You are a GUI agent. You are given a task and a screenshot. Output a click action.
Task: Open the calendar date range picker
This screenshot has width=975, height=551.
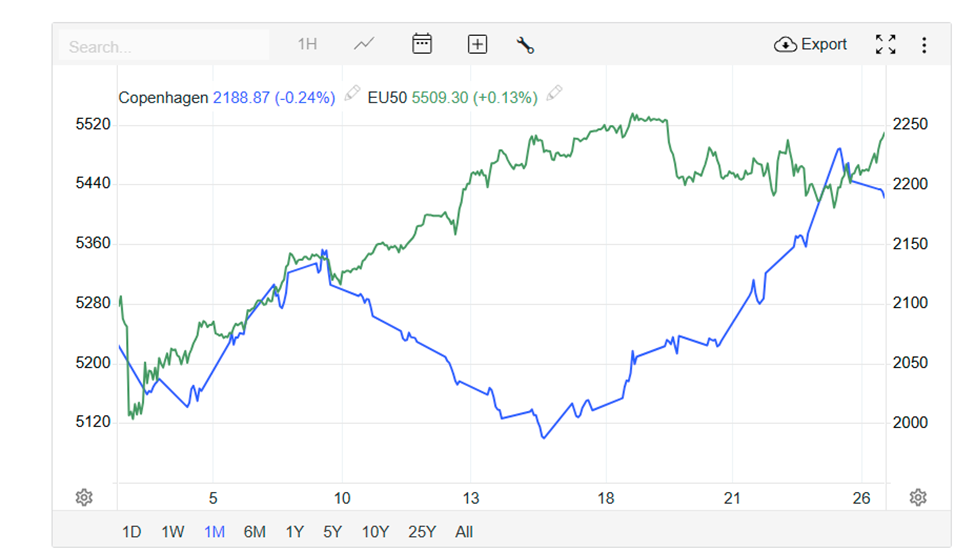pos(422,44)
